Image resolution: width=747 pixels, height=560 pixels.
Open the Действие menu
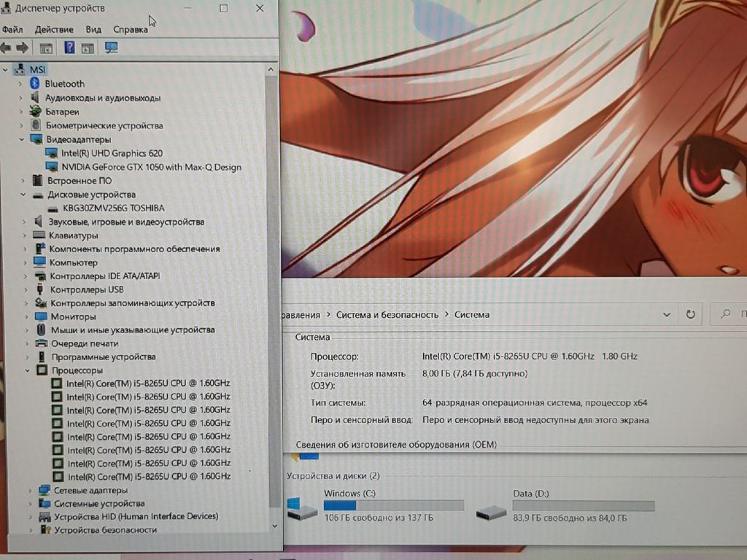click(54, 30)
